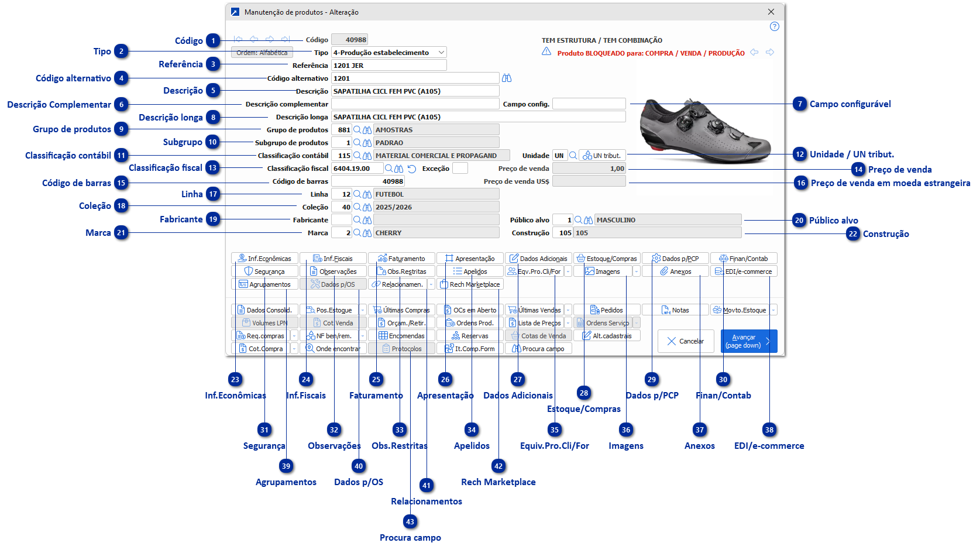This screenshot has width=980, height=553.
Task: Click the Descrição complementar input field
Action: click(415, 104)
